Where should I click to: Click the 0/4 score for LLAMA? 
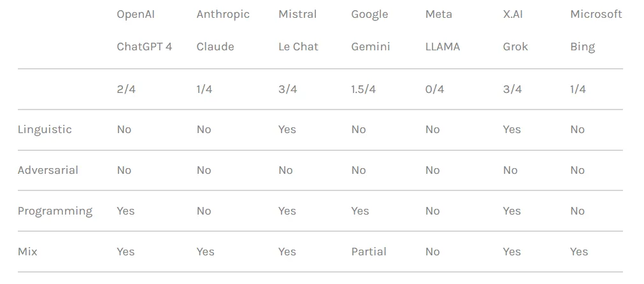tap(434, 89)
